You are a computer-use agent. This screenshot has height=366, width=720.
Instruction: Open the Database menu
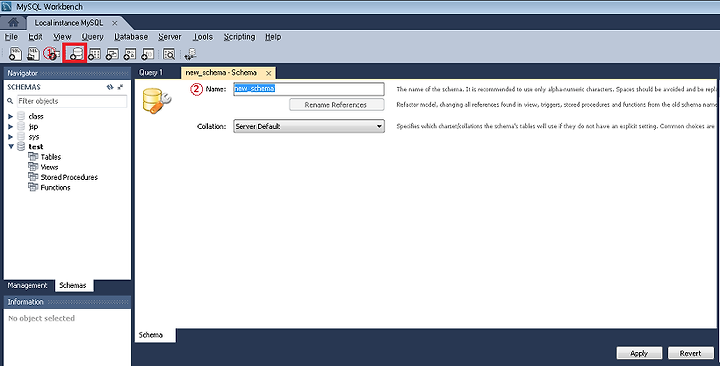tap(131, 37)
